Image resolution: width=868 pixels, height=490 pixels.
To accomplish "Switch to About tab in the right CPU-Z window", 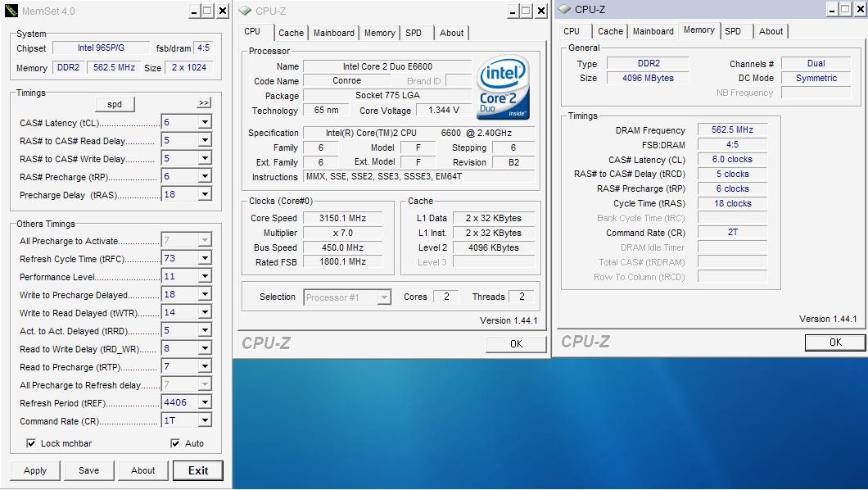I will [771, 32].
